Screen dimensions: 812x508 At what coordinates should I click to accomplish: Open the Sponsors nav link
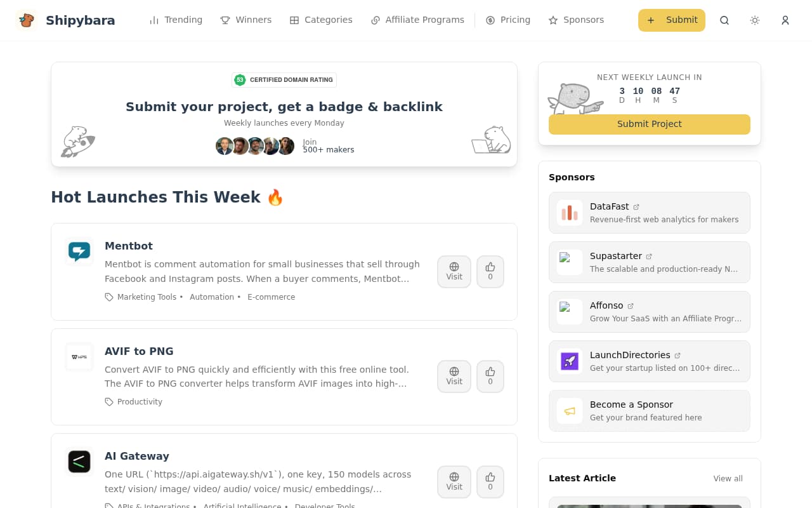coord(576,20)
